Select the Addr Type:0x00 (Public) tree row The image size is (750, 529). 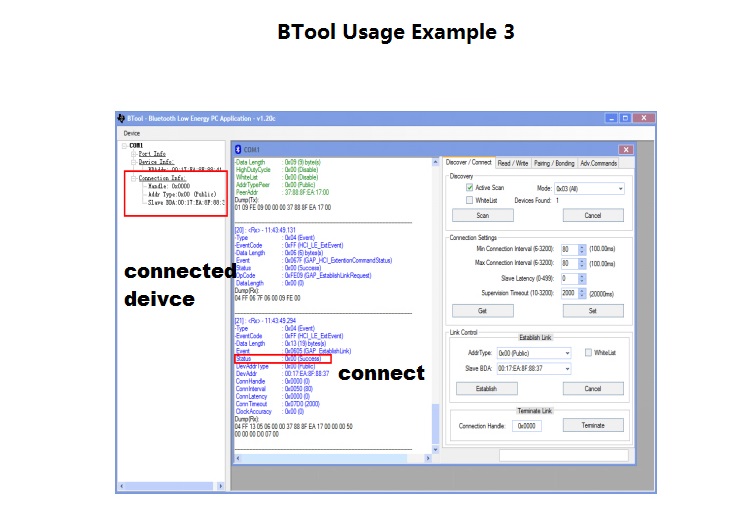pos(182,194)
